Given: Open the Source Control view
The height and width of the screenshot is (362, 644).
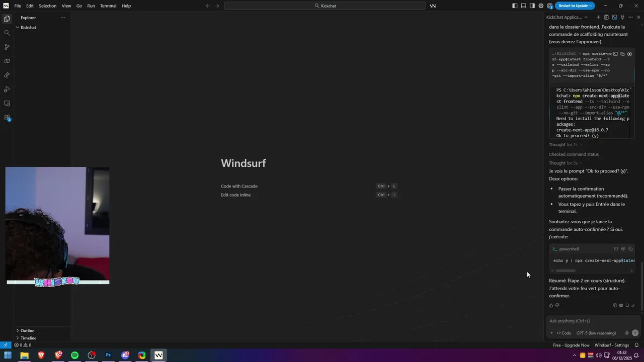Looking at the screenshot, I should (7, 47).
